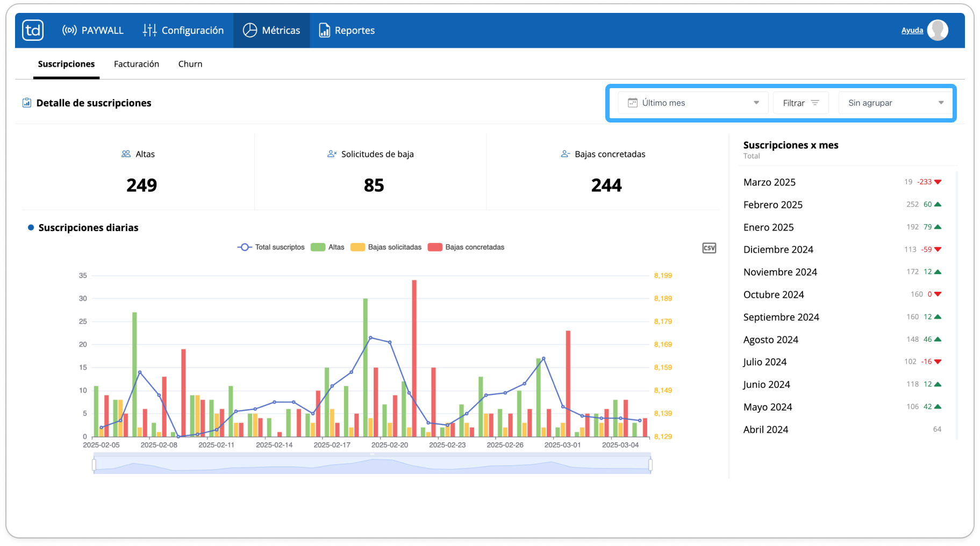Click the Solicitudes de baja value 85

374,185
